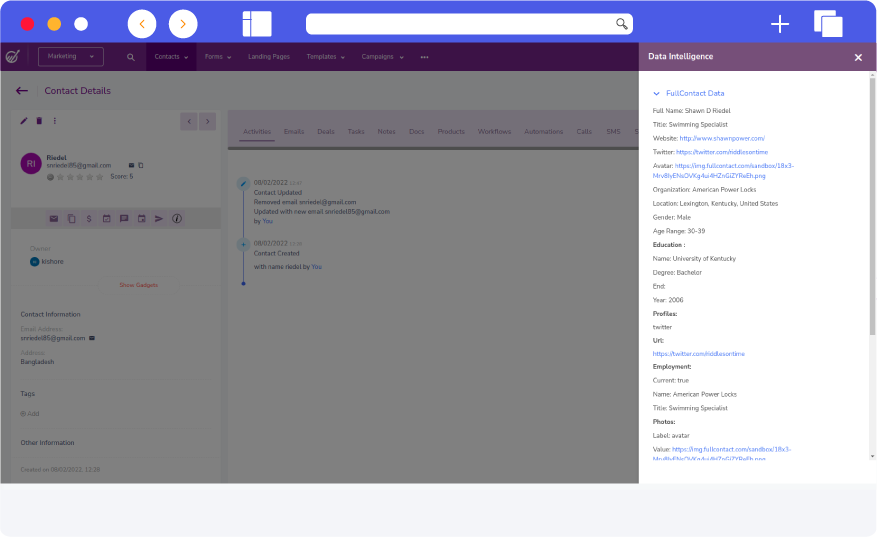Switch to the Docs tab
This screenshot has width=877, height=537.
coord(417,131)
